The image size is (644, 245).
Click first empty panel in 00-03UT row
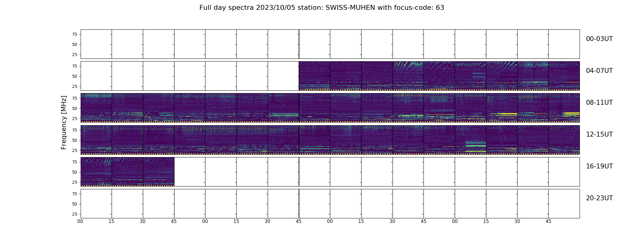pyautogui.click(x=96, y=44)
